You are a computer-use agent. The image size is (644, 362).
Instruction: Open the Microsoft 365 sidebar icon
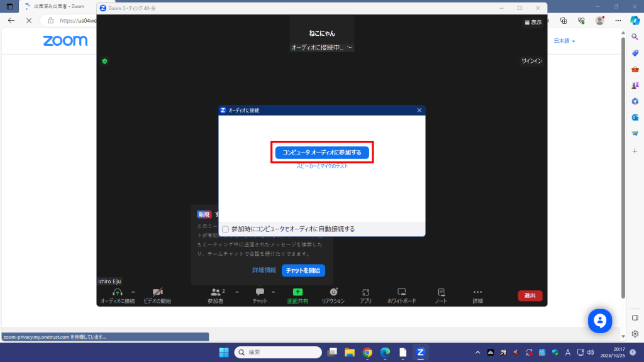point(635,101)
